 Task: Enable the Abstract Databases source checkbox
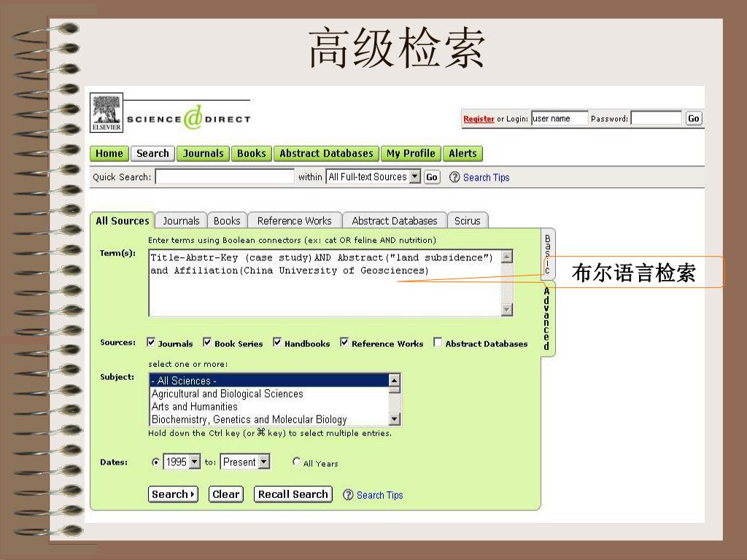[x=438, y=342]
